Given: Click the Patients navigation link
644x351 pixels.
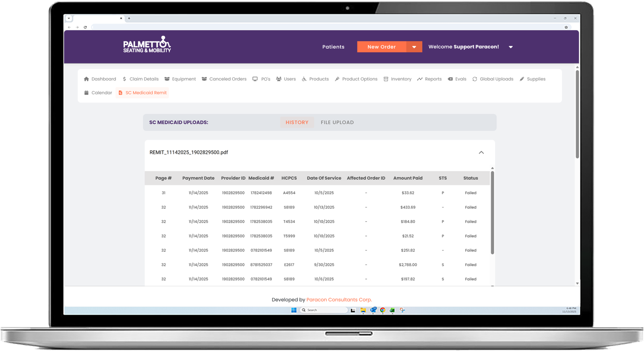Looking at the screenshot, I should 333,47.
